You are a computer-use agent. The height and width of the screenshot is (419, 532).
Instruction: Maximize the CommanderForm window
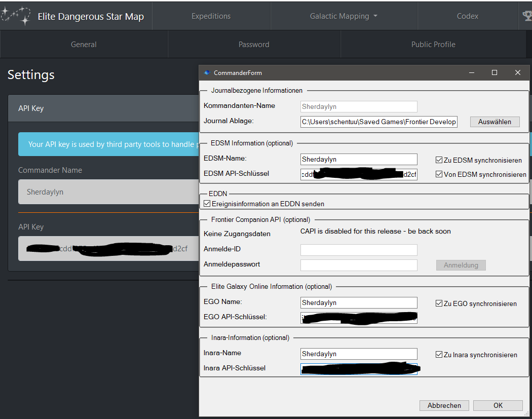click(x=495, y=73)
